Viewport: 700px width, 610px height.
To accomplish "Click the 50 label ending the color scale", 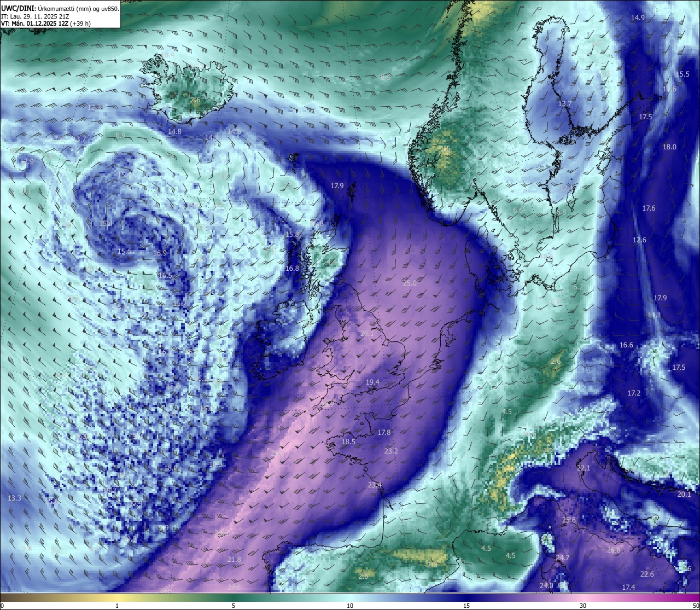I will 695,606.
